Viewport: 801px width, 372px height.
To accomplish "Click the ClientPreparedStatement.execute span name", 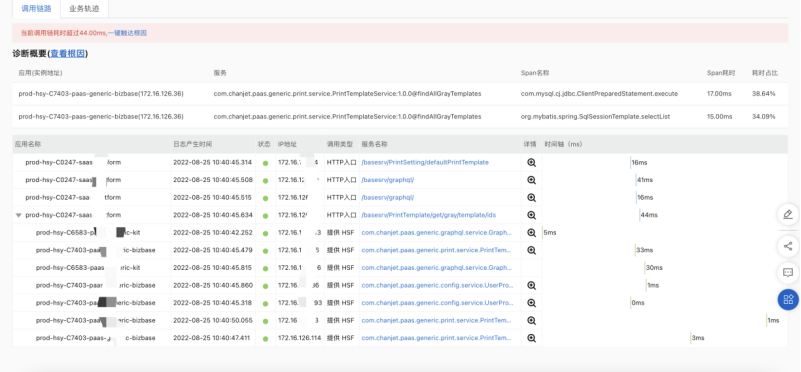I will (x=599, y=94).
